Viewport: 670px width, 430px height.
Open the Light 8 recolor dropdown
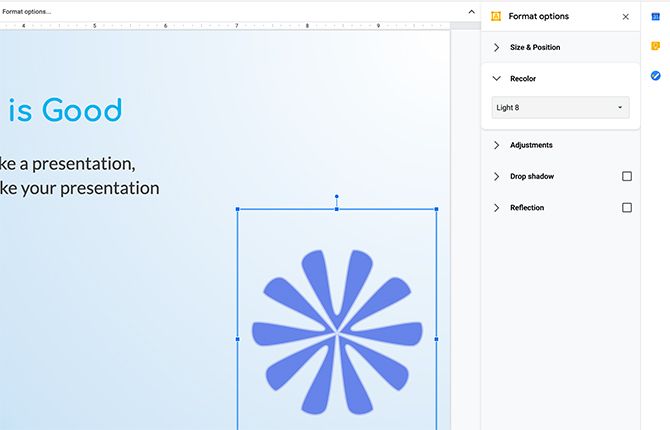click(x=560, y=107)
